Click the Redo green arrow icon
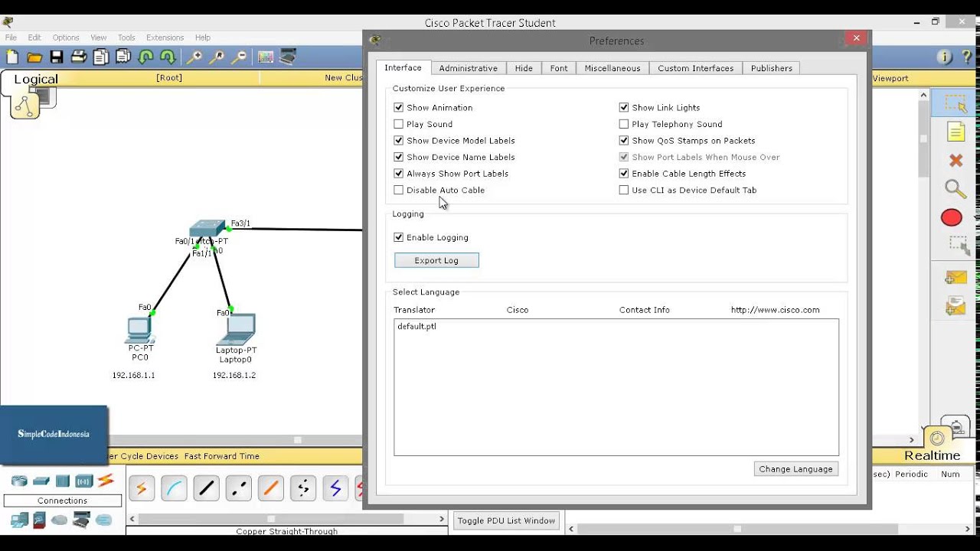Screen dimensions: 980x551 tap(168, 57)
